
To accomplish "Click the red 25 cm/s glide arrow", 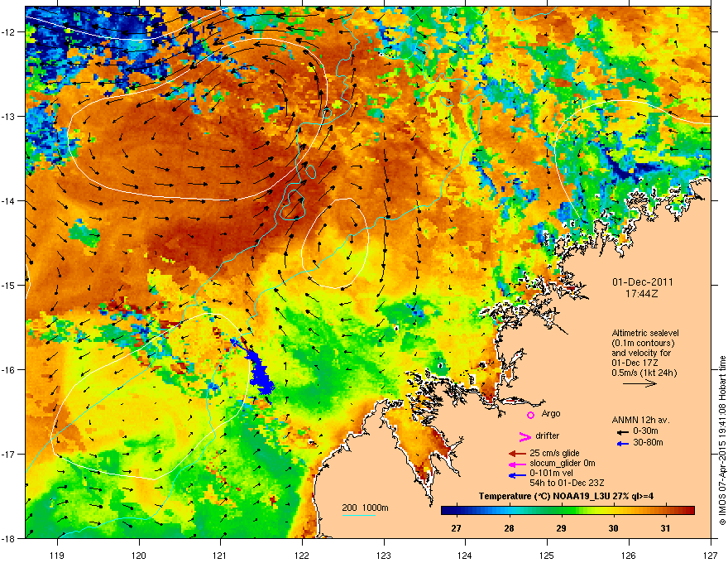I will click(x=517, y=454).
